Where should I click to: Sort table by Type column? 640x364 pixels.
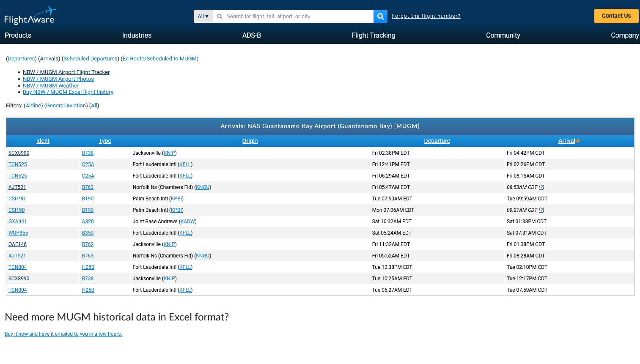pyautogui.click(x=105, y=141)
